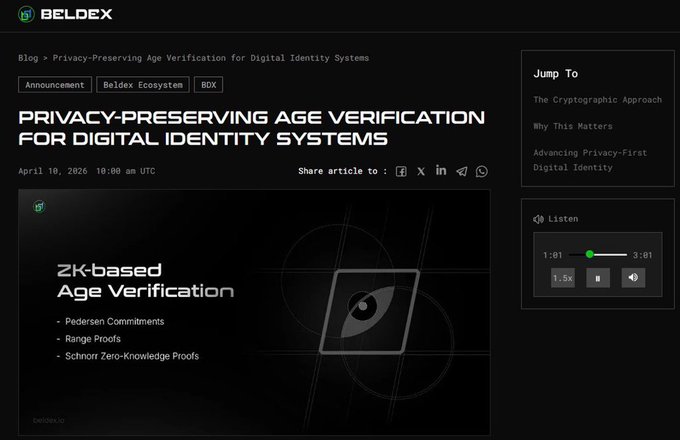Click the Range Proofs bullet text

point(93,339)
